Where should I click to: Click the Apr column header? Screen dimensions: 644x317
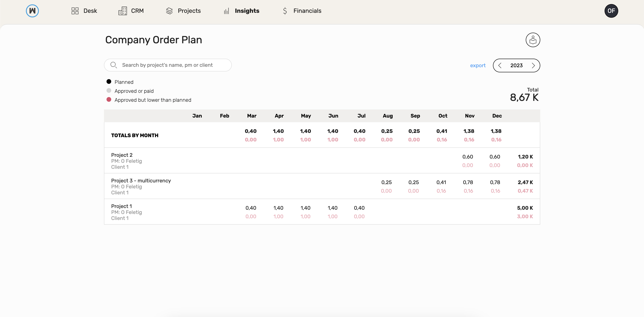pyautogui.click(x=279, y=116)
